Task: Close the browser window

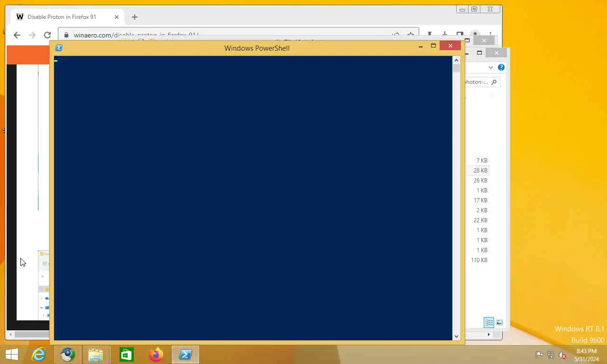Action: [490, 9]
